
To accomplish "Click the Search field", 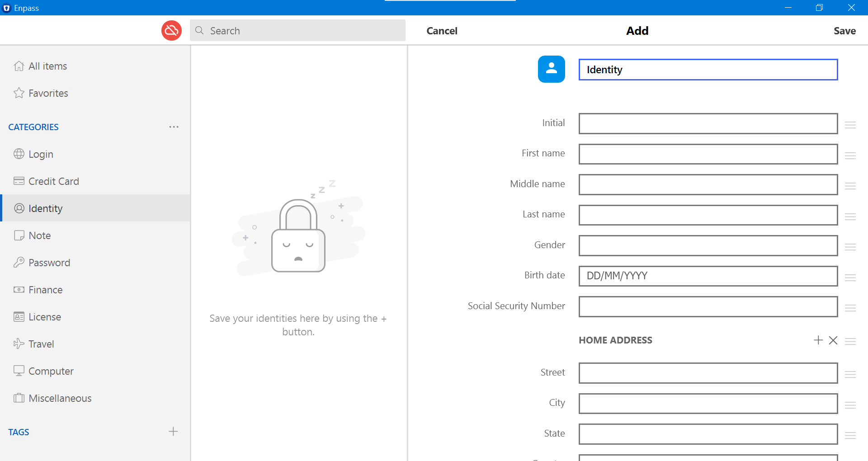I will 297,30.
